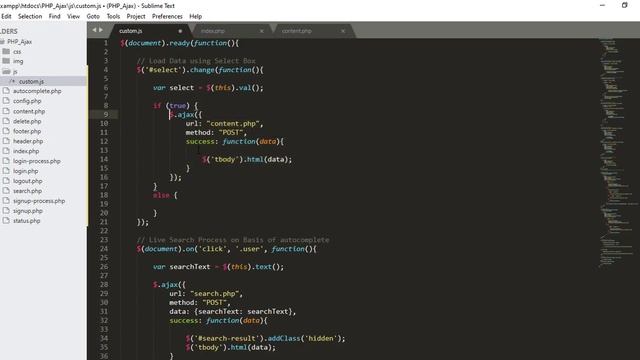Click file icon beside status.php
The height and width of the screenshot is (360, 640).
pyautogui.click(x=6, y=220)
